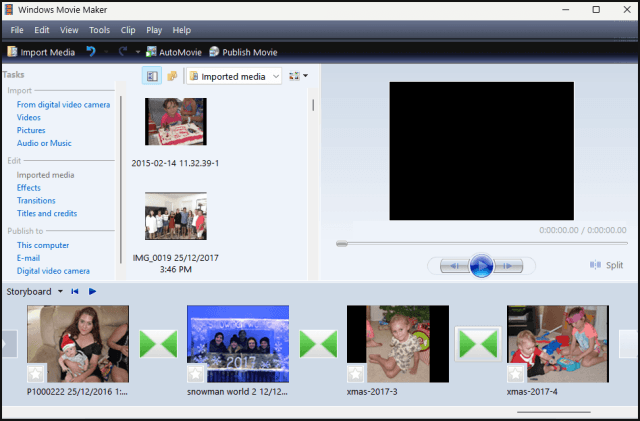The width and height of the screenshot is (640, 421).
Task: Minimize the Movie Maker window
Action: 566,9
